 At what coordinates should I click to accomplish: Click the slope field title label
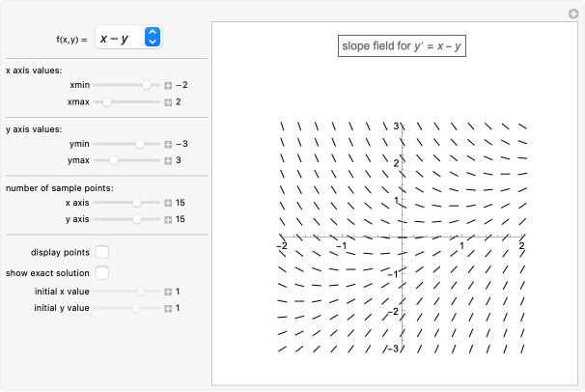pyautogui.click(x=403, y=45)
